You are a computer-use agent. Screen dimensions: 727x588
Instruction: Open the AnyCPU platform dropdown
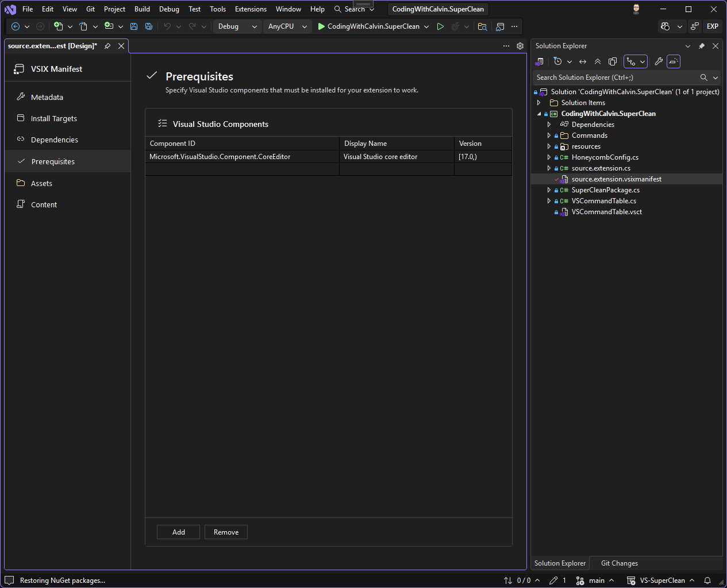pos(287,26)
